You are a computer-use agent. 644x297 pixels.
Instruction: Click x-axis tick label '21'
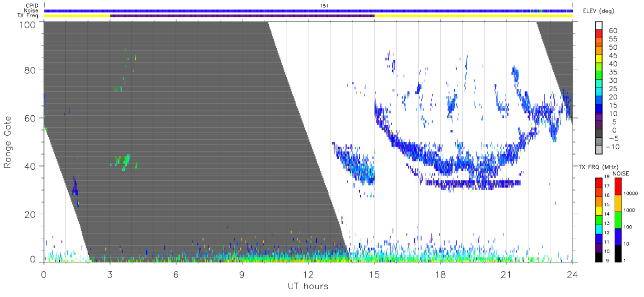point(506,274)
